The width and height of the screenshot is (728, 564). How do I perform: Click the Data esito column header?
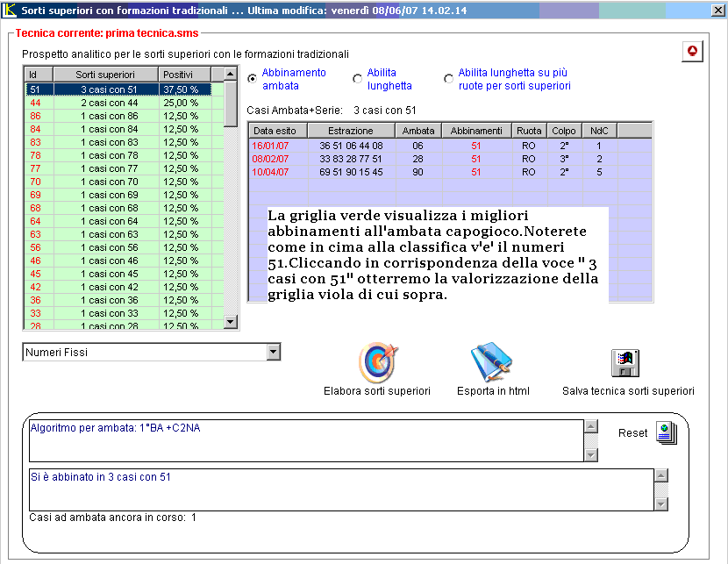(278, 131)
